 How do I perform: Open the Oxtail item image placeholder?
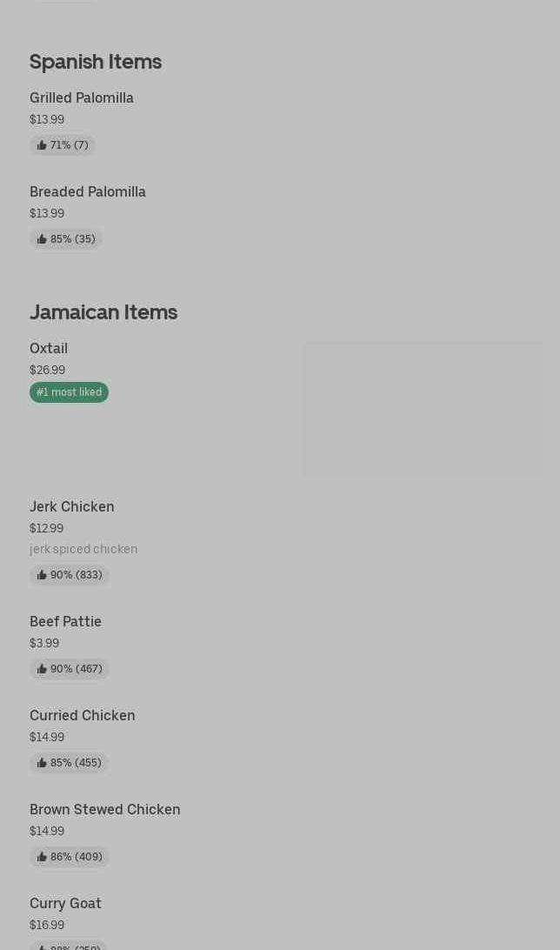click(x=422, y=409)
